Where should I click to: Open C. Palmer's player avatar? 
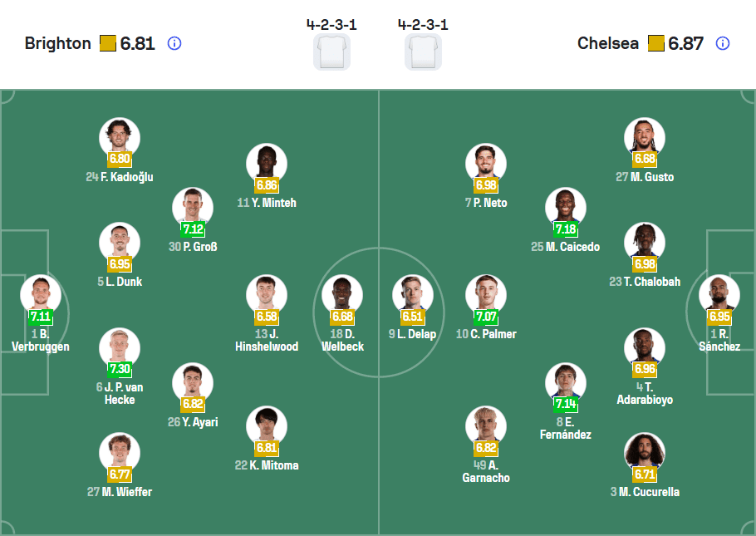coord(486,294)
